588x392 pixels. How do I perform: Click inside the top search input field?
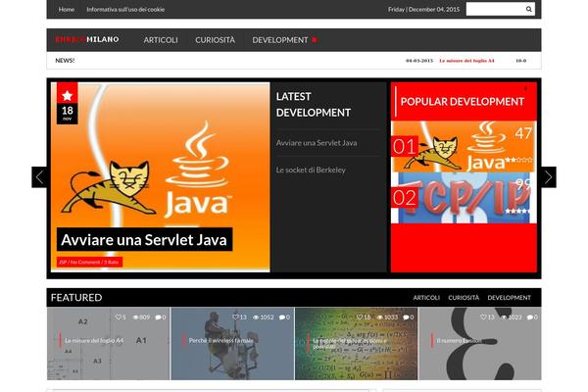(495, 9)
